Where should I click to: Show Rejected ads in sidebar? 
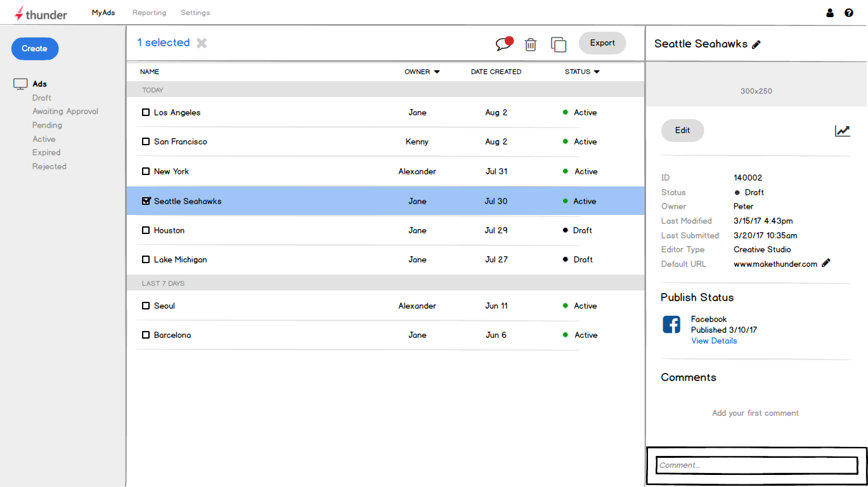click(49, 166)
